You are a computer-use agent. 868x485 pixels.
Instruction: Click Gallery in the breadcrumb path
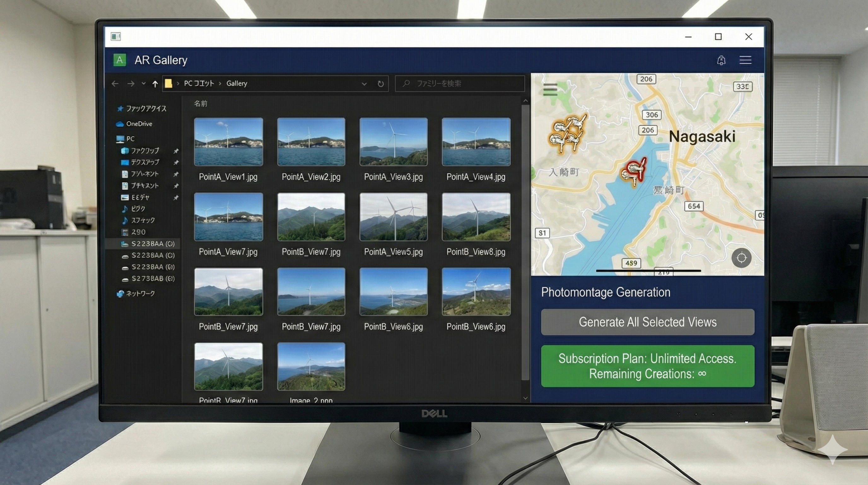pyautogui.click(x=237, y=84)
